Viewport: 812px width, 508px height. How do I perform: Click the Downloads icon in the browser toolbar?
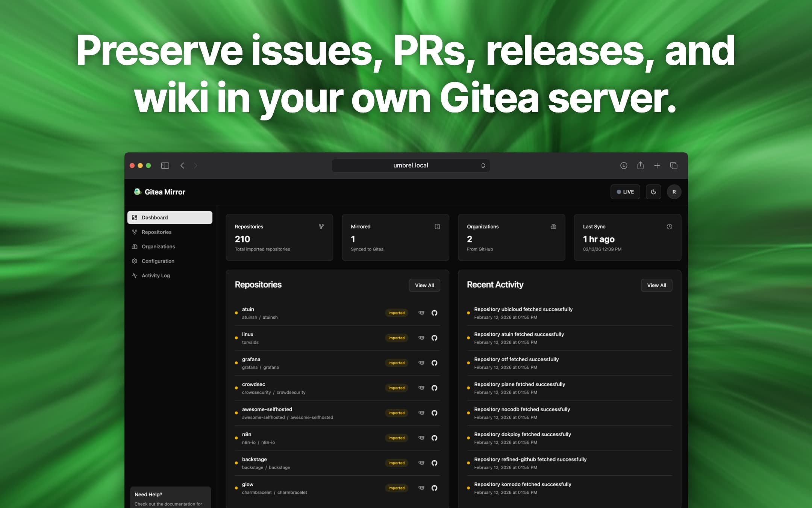pos(624,165)
